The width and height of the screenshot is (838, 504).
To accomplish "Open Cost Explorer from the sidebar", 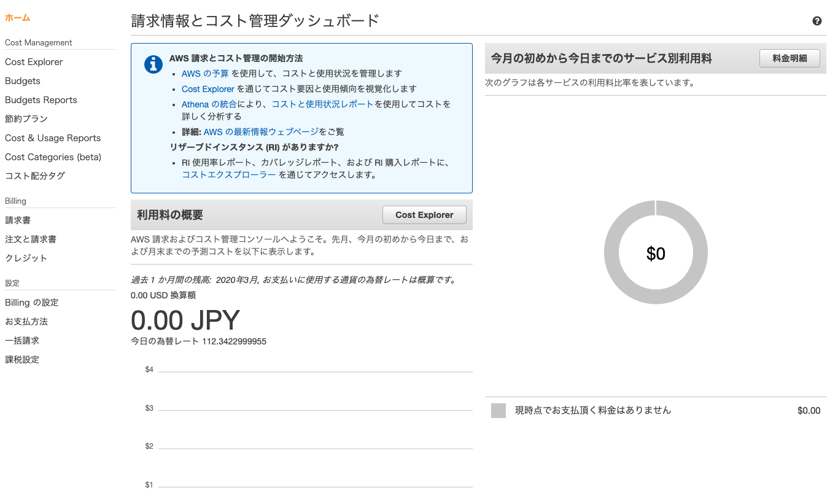I will pos(34,62).
